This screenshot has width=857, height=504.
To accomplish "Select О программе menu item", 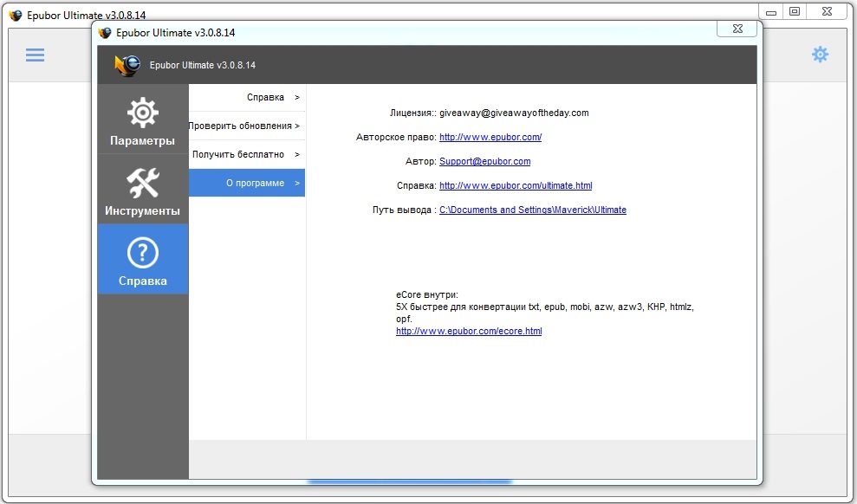I will (247, 183).
